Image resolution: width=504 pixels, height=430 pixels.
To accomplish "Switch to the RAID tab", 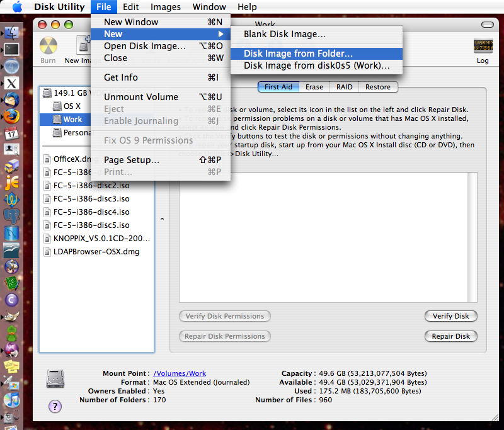I will tap(344, 87).
